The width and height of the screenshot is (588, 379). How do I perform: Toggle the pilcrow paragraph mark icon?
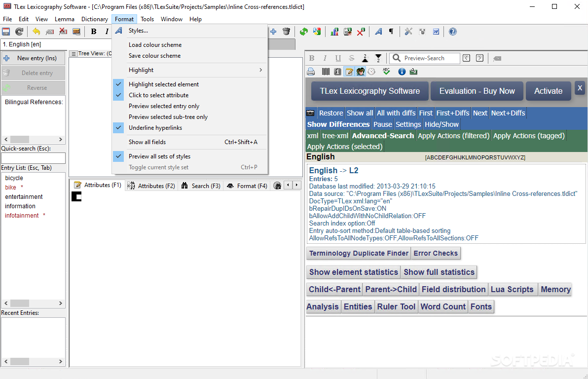click(391, 32)
